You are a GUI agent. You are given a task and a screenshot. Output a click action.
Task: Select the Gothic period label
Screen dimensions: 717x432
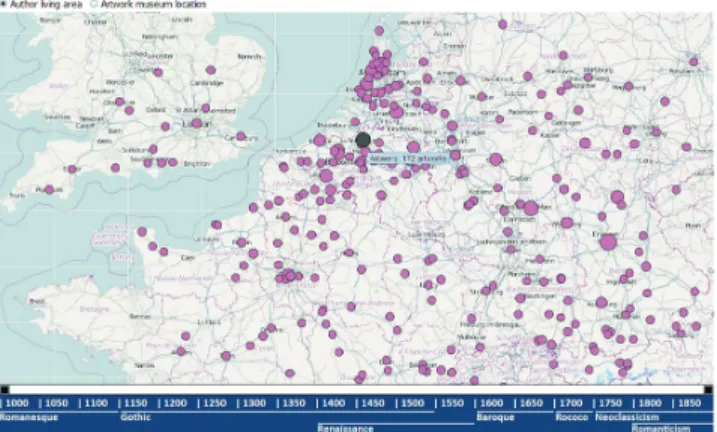136,417
